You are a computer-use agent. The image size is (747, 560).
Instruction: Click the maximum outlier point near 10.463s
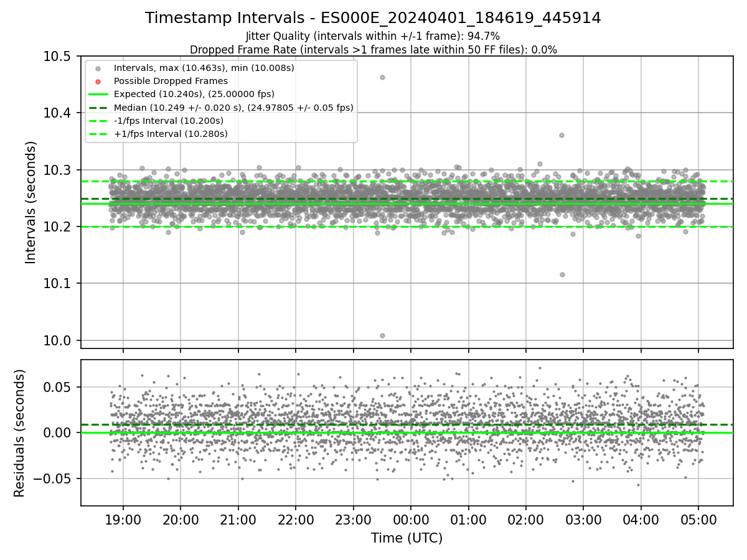tap(382, 77)
